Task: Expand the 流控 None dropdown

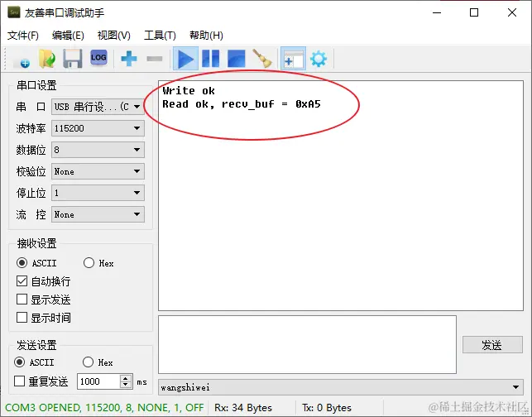Action: pyautogui.click(x=98, y=214)
